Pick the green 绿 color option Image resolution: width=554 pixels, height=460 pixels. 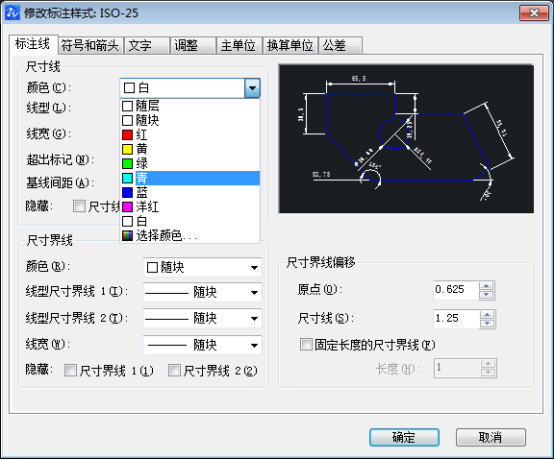point(190,164)
